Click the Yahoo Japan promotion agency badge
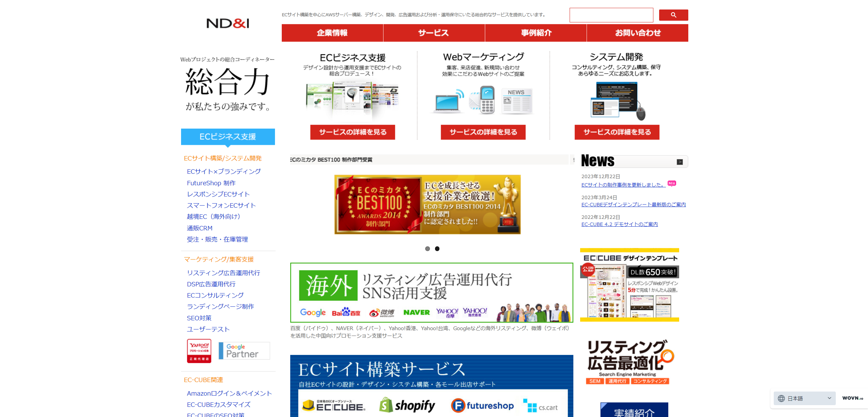Screen dimensions: 868x417 [199, 351]
